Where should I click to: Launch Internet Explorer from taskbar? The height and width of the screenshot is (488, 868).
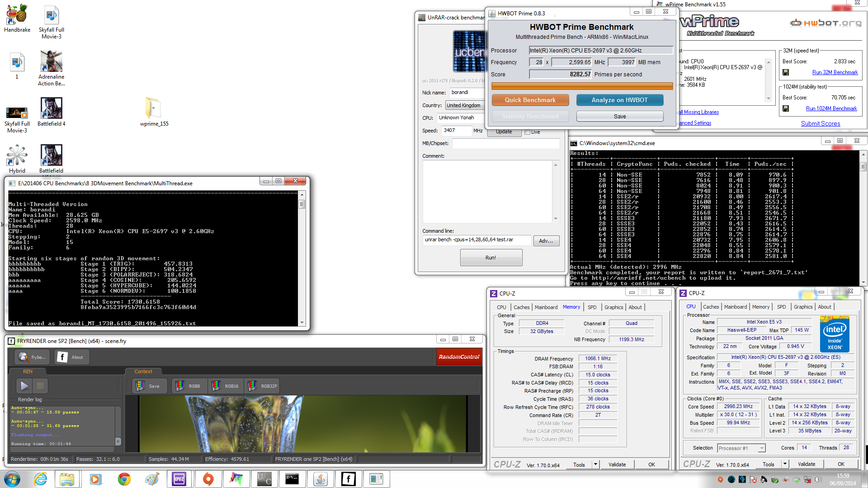pyautogui.click(x=41, y=479)
